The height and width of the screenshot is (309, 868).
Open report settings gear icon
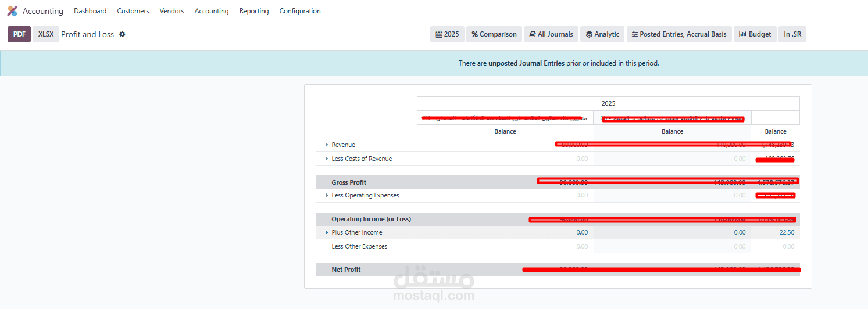[x=122, y=34]
